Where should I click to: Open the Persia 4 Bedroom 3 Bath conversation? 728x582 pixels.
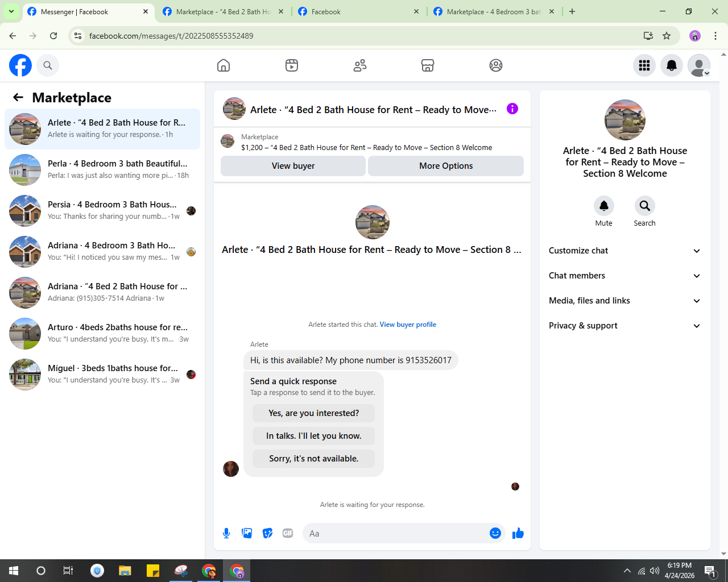102,211
